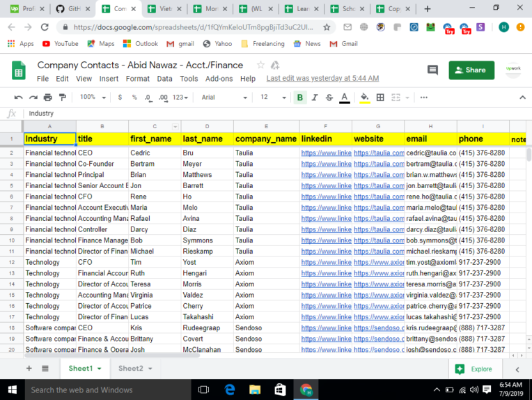
Task: Click the Redo toolbar icon
Action: point(33,98)
